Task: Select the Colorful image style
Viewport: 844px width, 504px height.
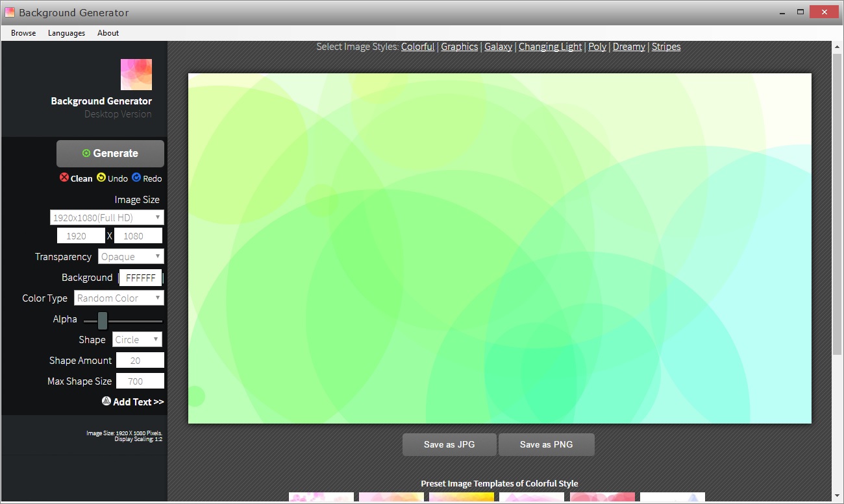Action: coord(417,47)
